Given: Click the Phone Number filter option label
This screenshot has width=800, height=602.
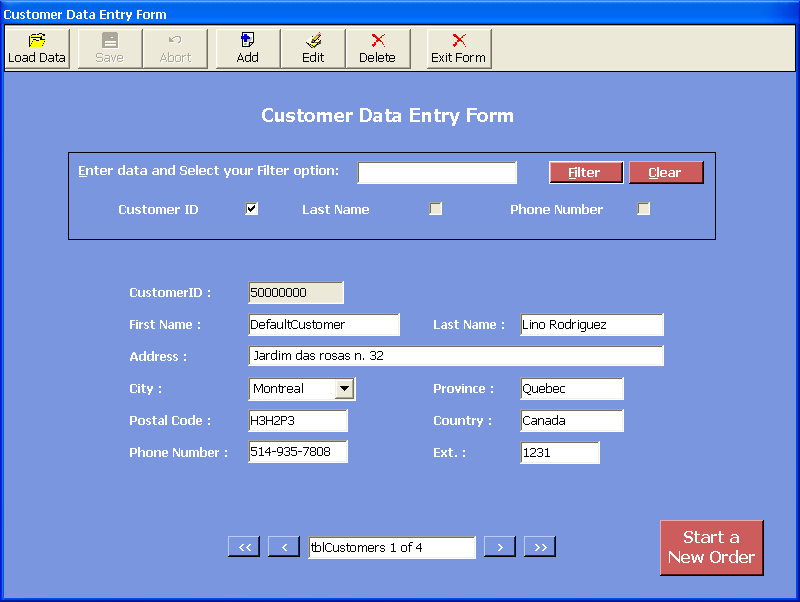Looking at the screenshot, I should [x=556, y=209].
